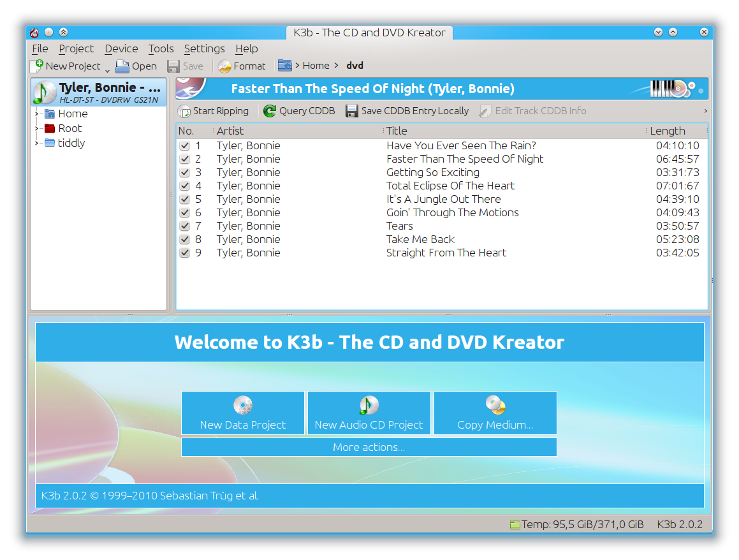Click the Query CDDB green icon
This screenshot has width=739, height=560.
(270, 111)
